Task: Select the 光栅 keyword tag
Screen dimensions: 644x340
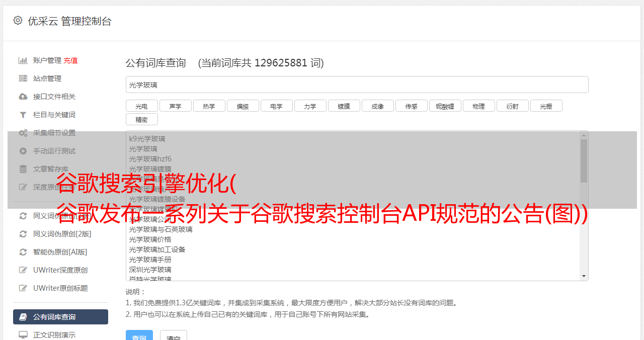Action: [546, 106]
